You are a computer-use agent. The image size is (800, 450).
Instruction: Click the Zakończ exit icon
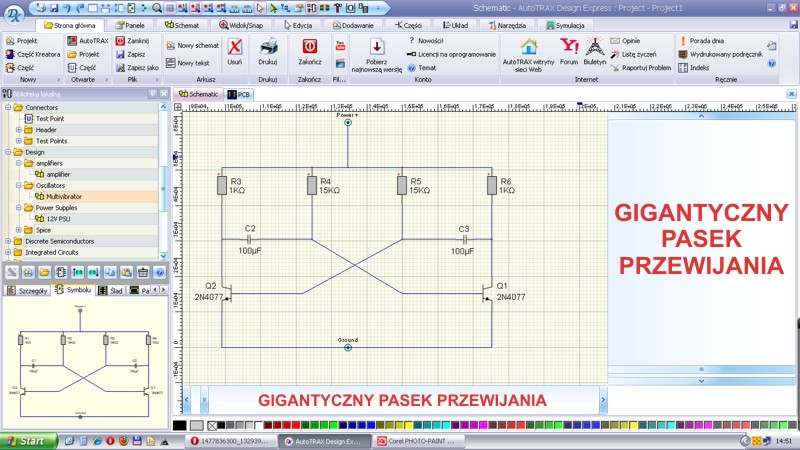point(309,47)
